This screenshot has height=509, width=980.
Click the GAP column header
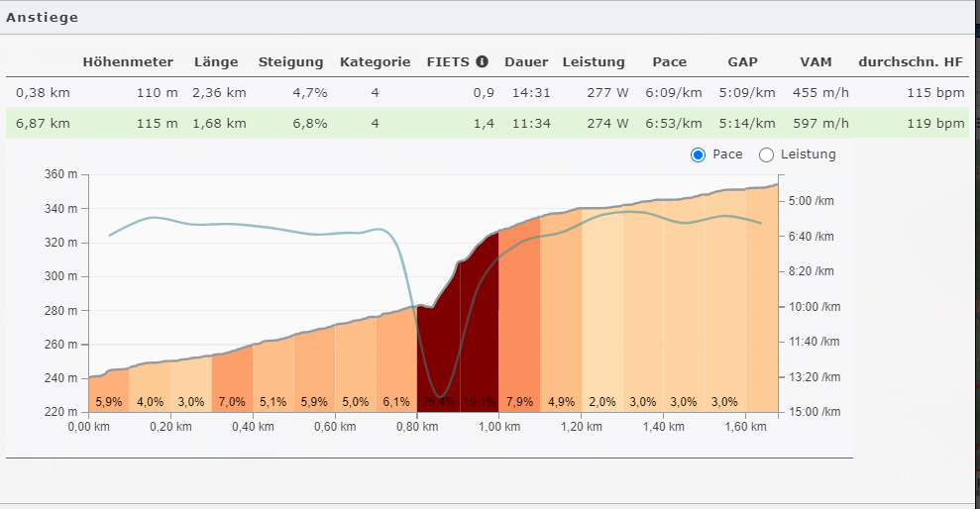[x=742, y=61]
